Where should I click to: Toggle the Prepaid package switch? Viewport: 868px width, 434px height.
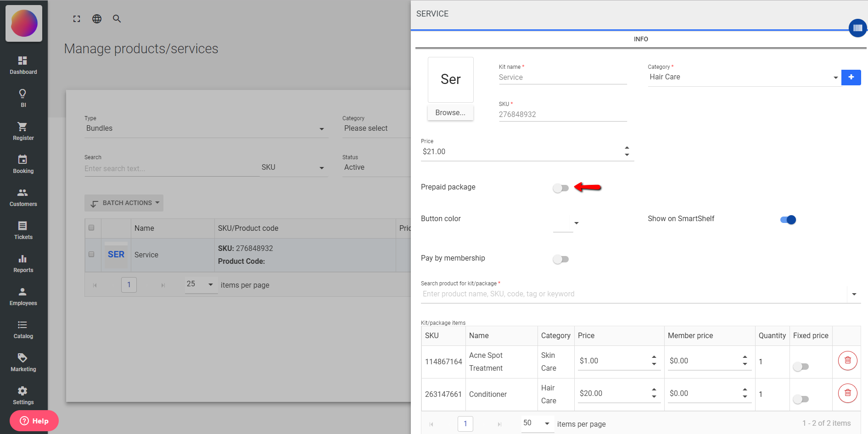[x=560, y=188]
